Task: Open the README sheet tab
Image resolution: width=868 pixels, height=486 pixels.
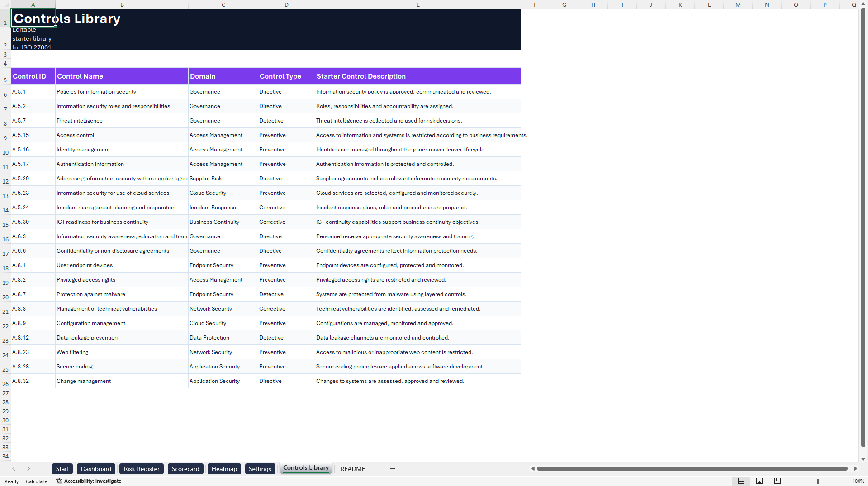Action: pos(353,469)
